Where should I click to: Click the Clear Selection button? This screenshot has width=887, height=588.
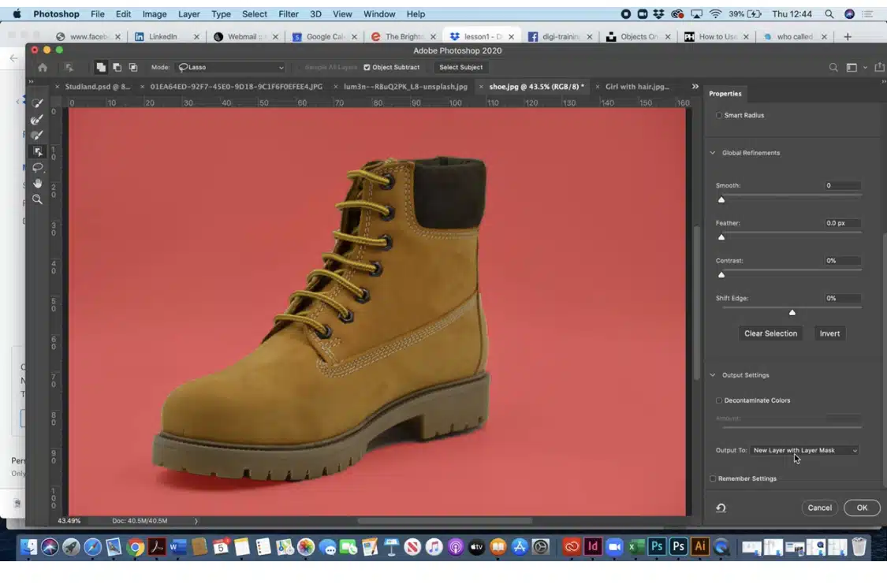tap(770, 333)
